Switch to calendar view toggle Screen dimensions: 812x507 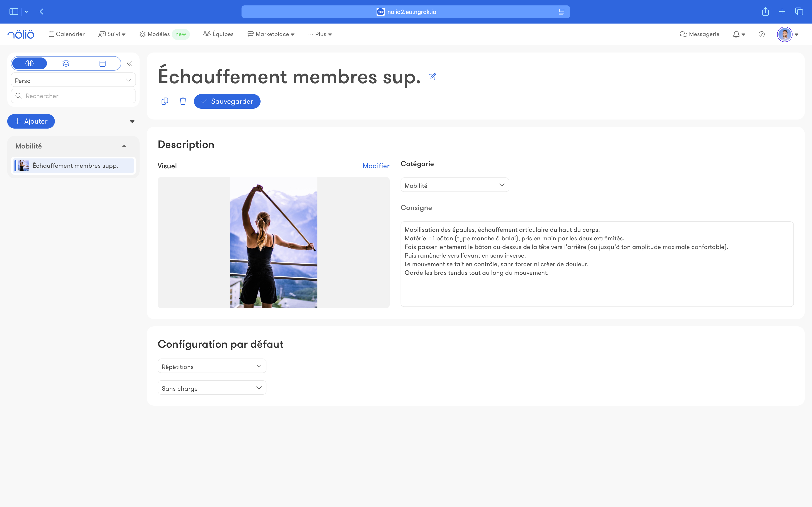103,63
